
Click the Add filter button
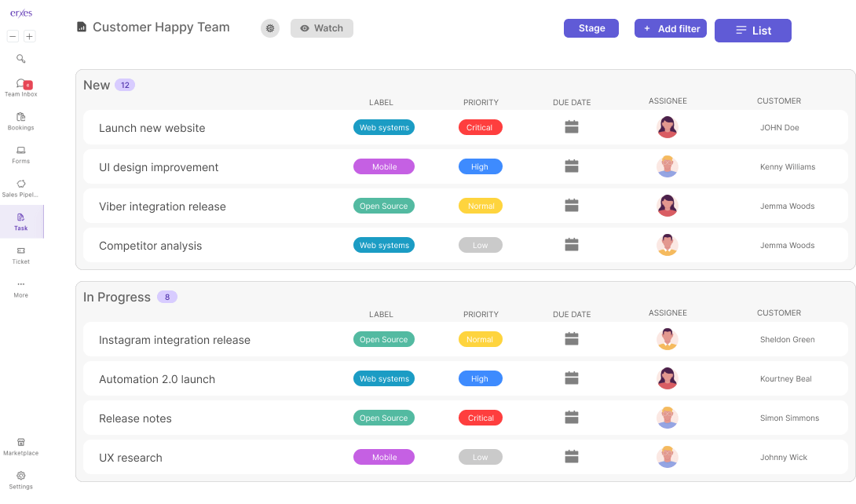pos(671,28)
